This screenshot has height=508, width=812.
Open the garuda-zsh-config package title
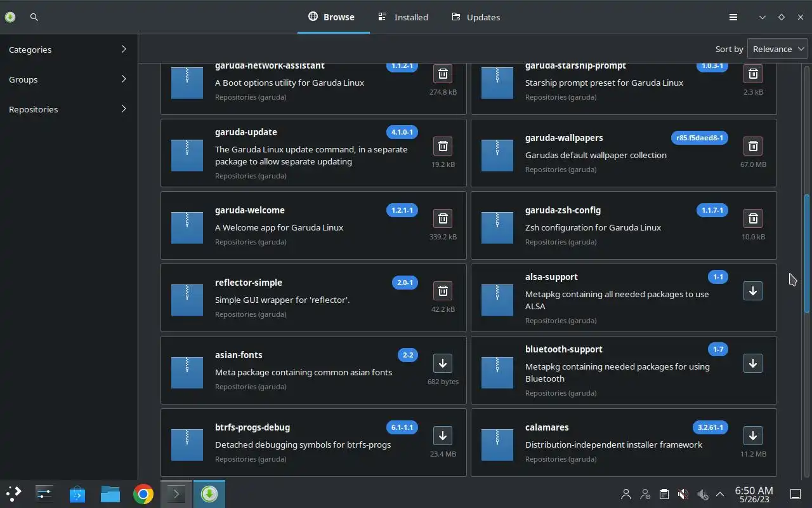pyautogui.click(x=563, y=210)
